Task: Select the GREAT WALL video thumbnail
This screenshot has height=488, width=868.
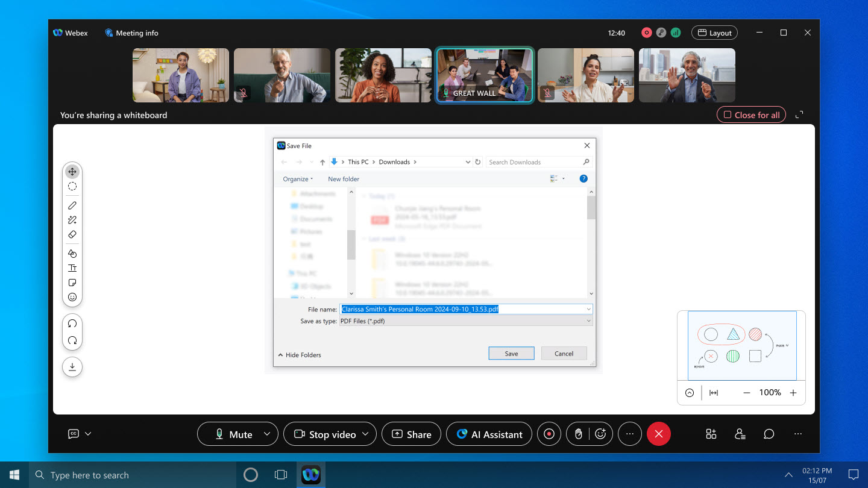Action: click(485, 75)
